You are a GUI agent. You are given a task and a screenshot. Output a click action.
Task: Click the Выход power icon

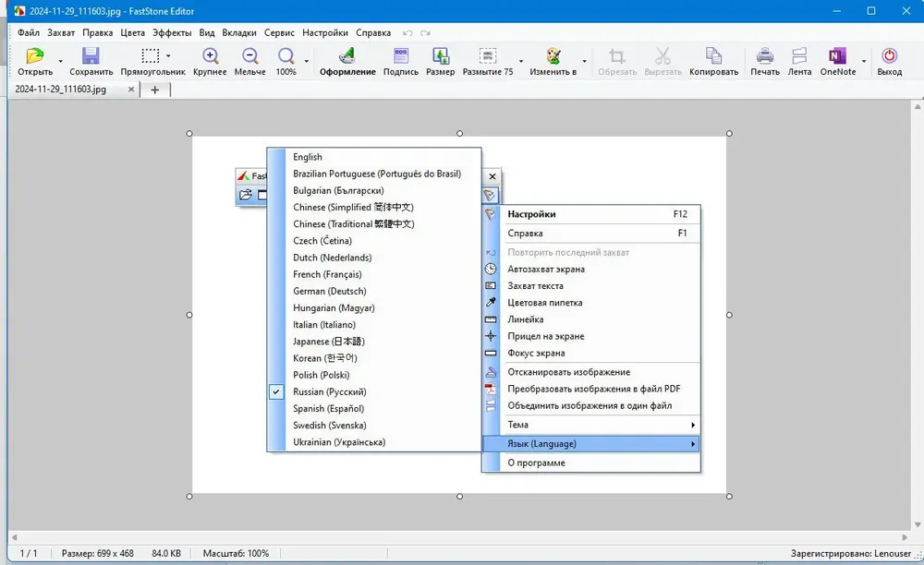point(889,56)
